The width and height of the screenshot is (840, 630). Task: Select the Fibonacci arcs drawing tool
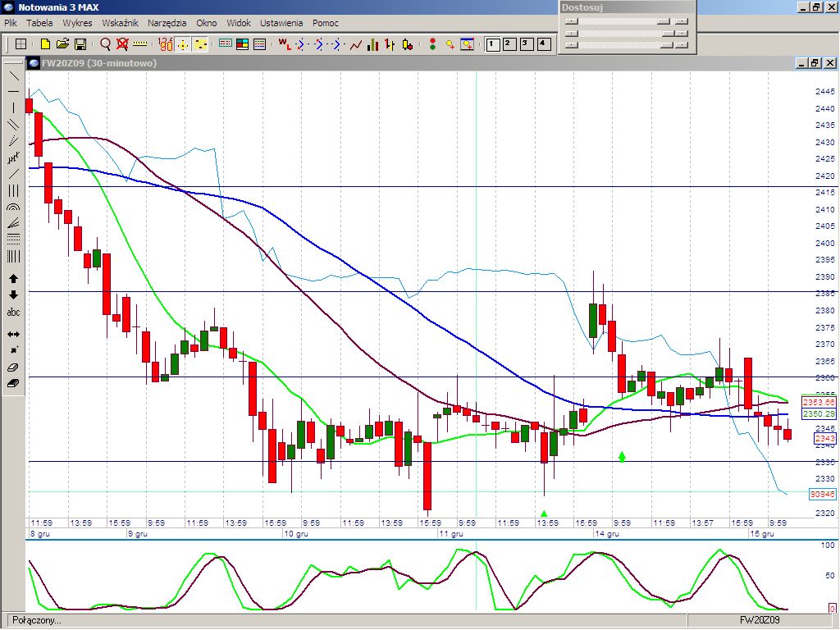[x=13, y=208]
